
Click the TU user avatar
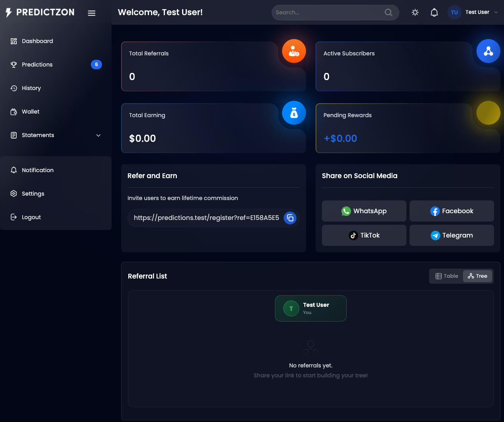point(454,12)
